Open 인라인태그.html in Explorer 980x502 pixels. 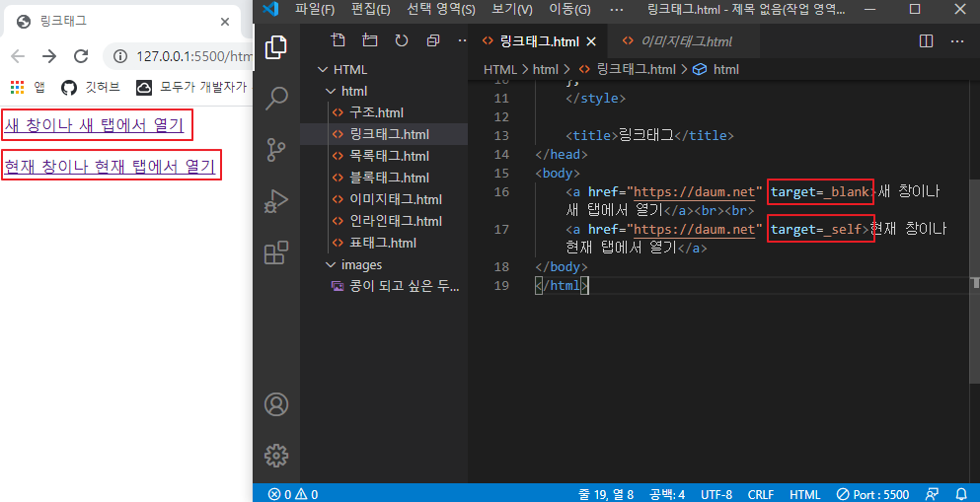pos(396,221)
